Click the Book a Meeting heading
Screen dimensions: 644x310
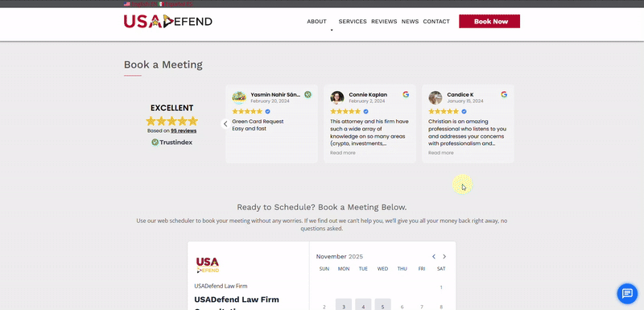[163, 64]
